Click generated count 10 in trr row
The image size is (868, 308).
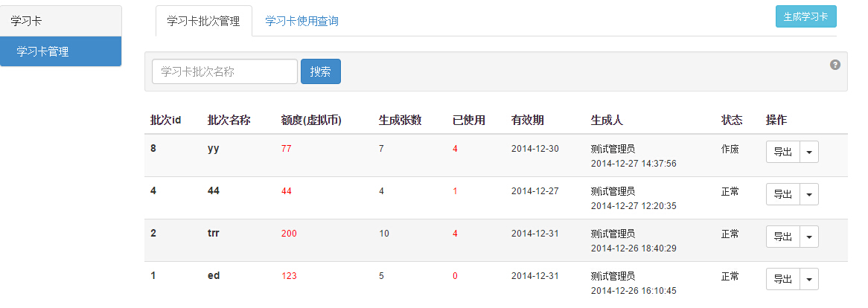click(x=383, y=234)
